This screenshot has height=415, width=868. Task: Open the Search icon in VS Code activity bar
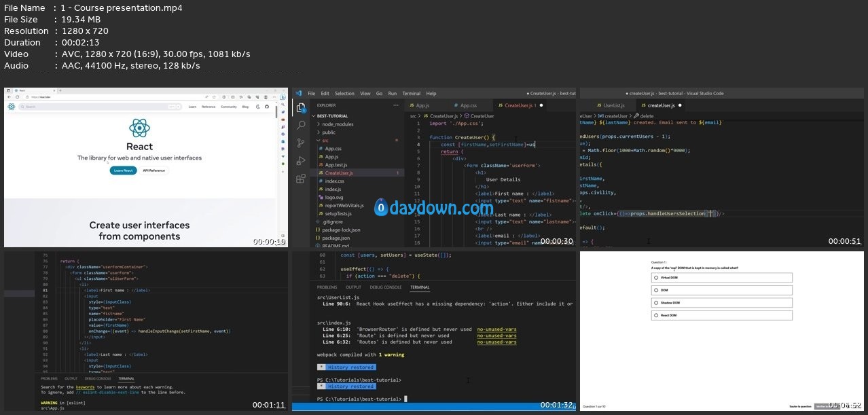click(x=301, y=126)
